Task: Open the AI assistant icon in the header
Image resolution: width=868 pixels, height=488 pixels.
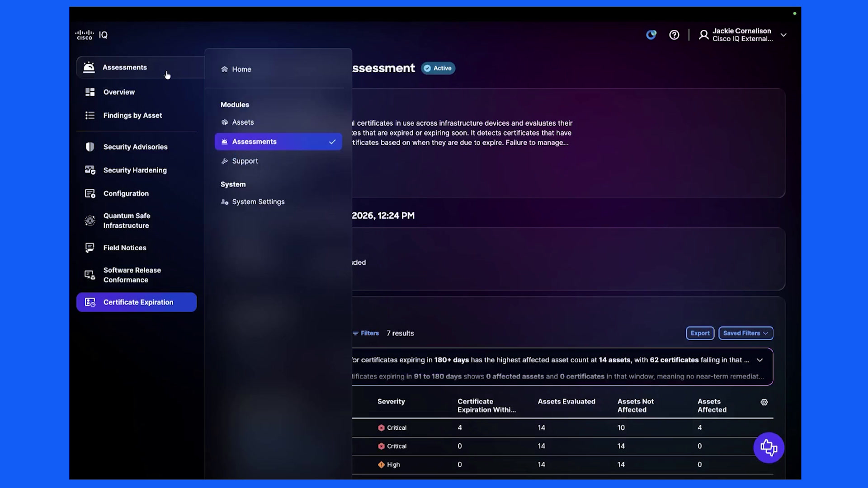Action: (x=651, y=35)
